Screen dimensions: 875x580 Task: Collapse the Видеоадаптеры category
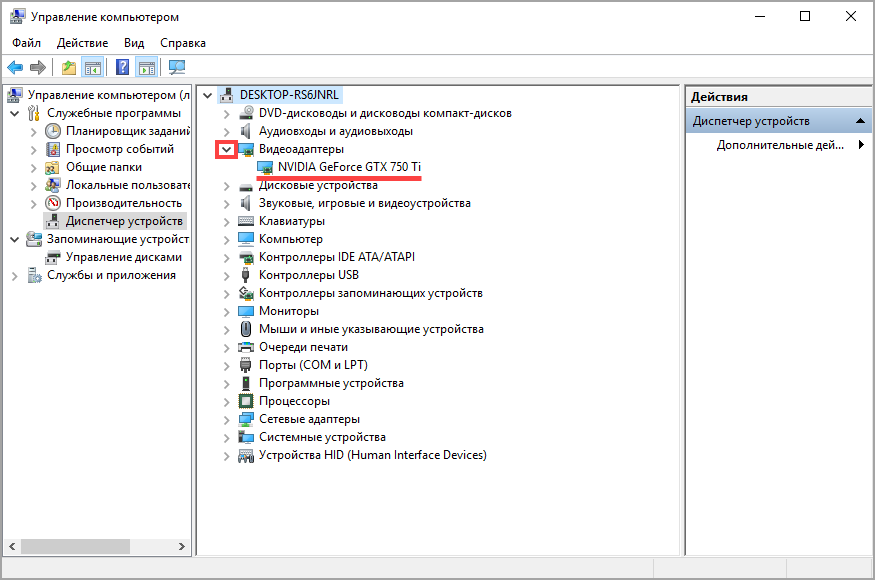coord(227,149)
